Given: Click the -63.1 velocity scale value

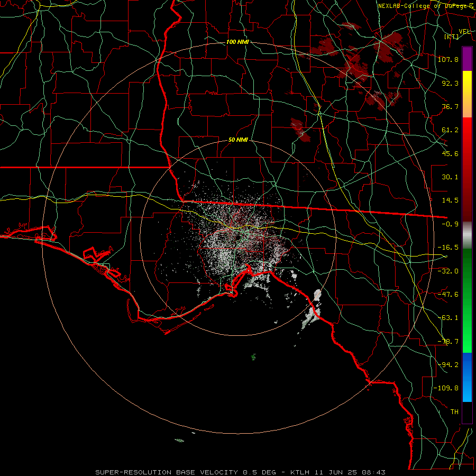Looking at the screenshot, I should [448, 318].
